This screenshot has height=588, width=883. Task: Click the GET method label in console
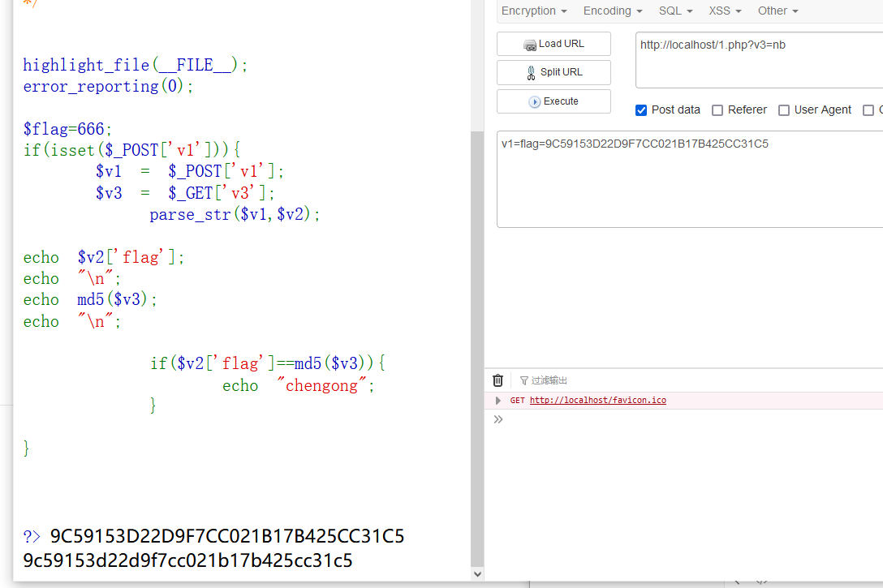518,401
